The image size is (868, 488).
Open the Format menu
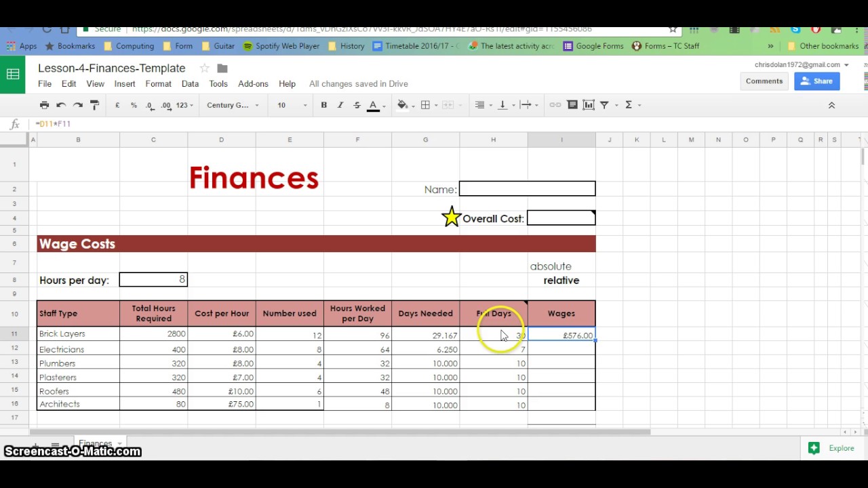point(158,84)
